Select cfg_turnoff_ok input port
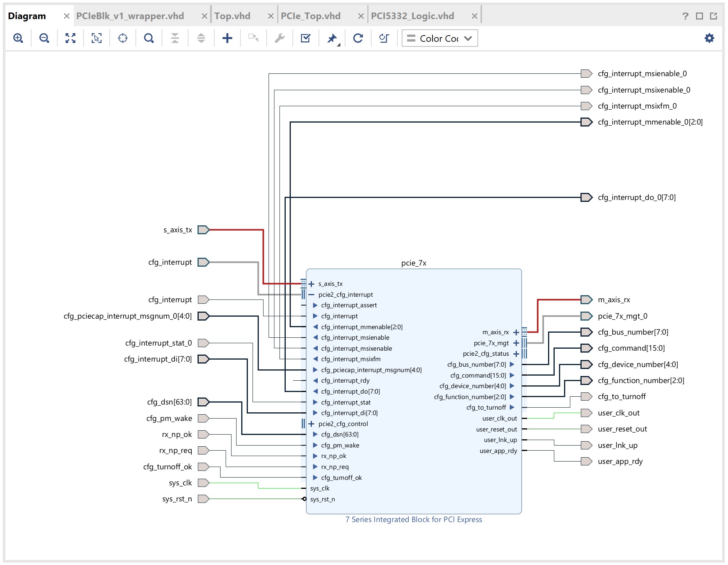 [x=203, y=467]
